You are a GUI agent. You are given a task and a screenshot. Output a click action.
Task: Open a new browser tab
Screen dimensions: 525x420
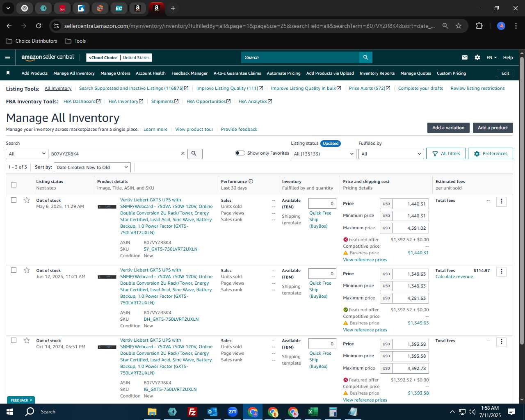(173, 8)
